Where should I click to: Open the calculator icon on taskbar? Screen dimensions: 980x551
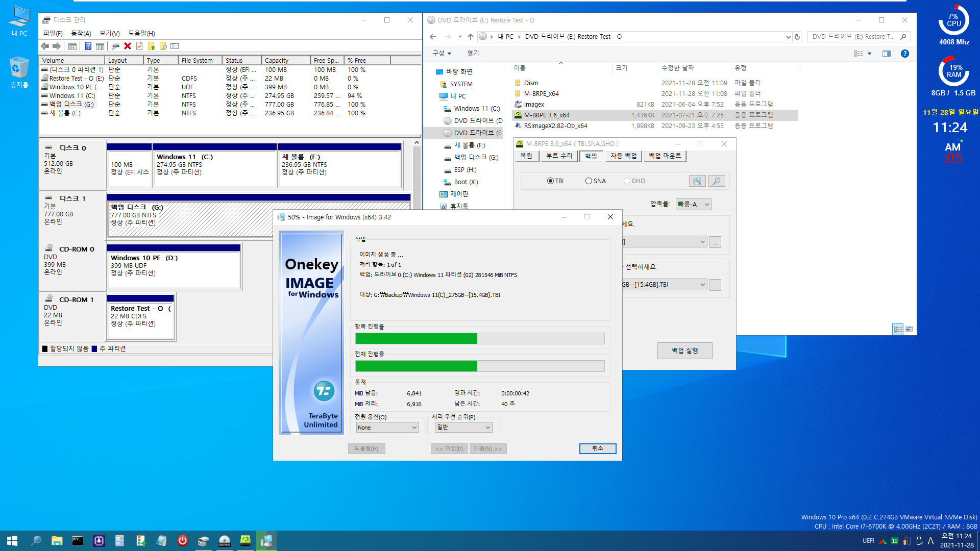click(x=119, y=541)
